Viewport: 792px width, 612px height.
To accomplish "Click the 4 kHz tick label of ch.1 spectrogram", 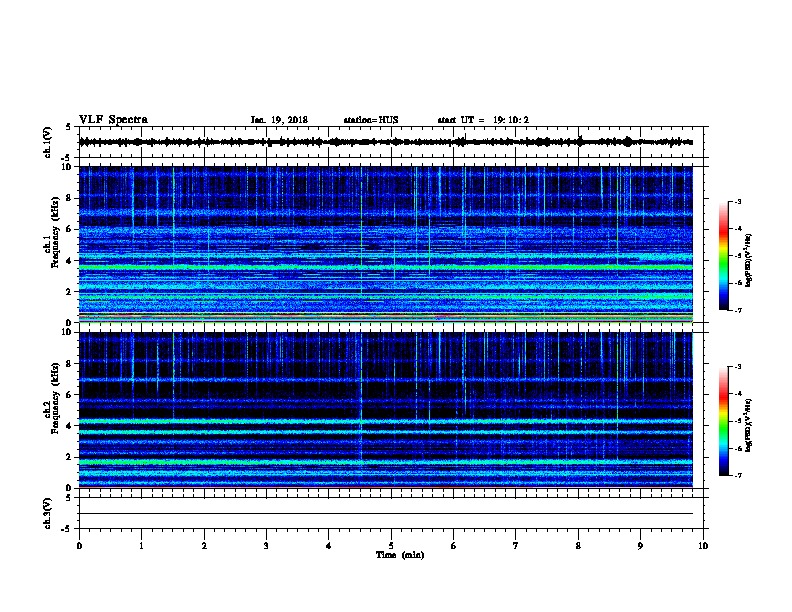I will [70, 261].
